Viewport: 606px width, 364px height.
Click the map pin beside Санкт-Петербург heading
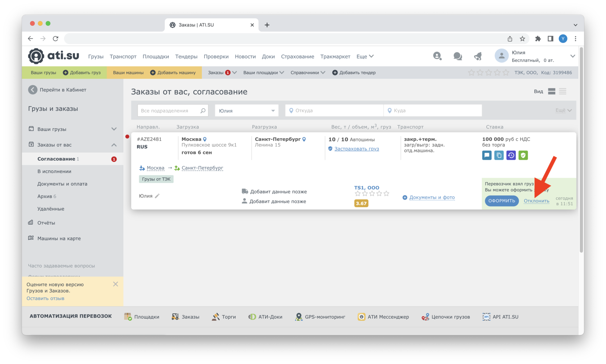click(x=304, y=139)
